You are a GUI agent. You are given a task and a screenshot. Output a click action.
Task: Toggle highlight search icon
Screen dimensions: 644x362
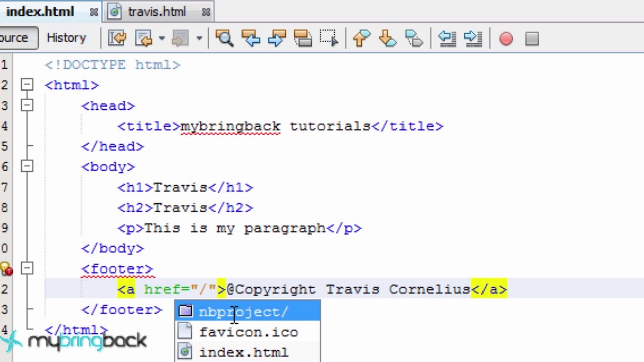pyautogui.click(x=302, y=38)
